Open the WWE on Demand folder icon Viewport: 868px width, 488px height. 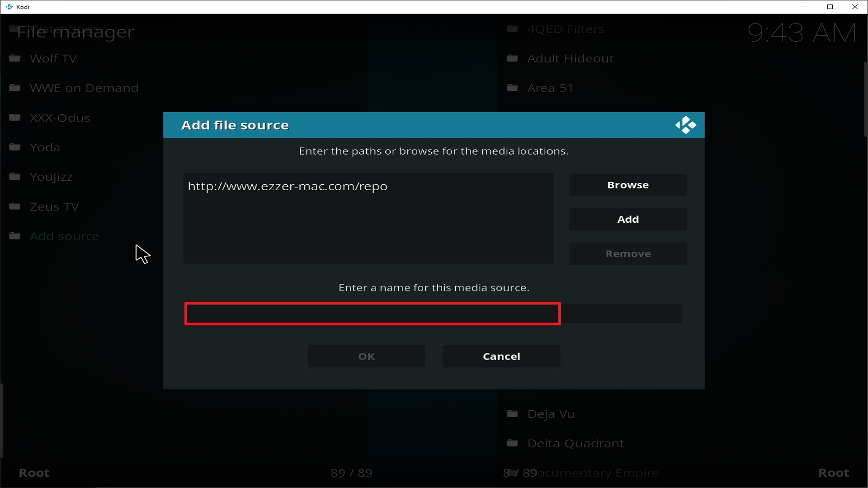pos(15,88)
